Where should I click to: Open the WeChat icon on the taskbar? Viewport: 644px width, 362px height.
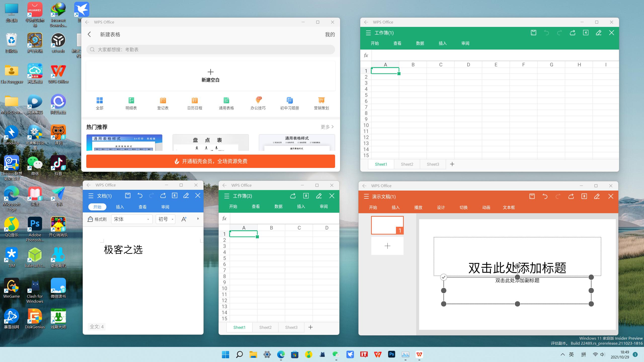coord(336,354)
